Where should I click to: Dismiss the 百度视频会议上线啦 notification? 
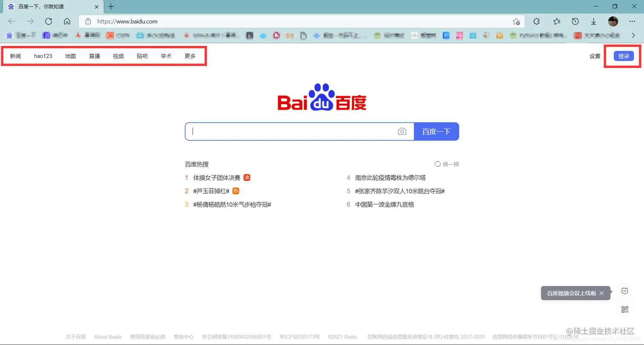click(601, 293)
